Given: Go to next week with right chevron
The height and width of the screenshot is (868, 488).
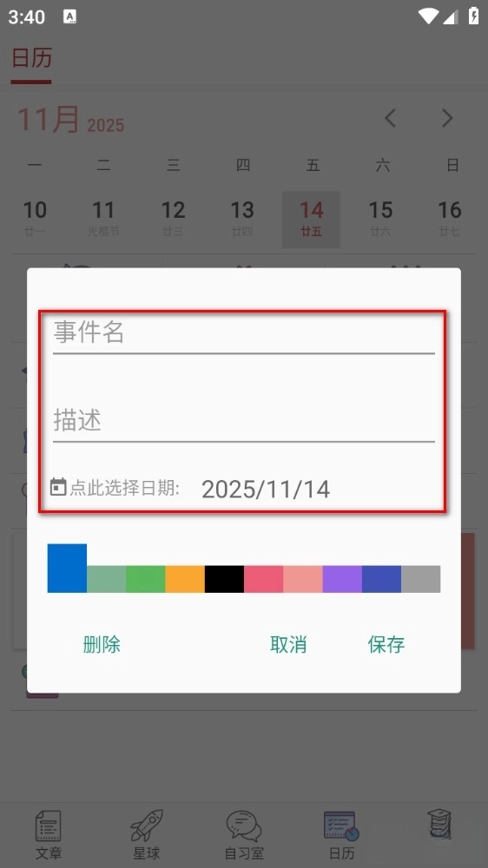Looking at the screenshot, I should (x=447, y=118).
